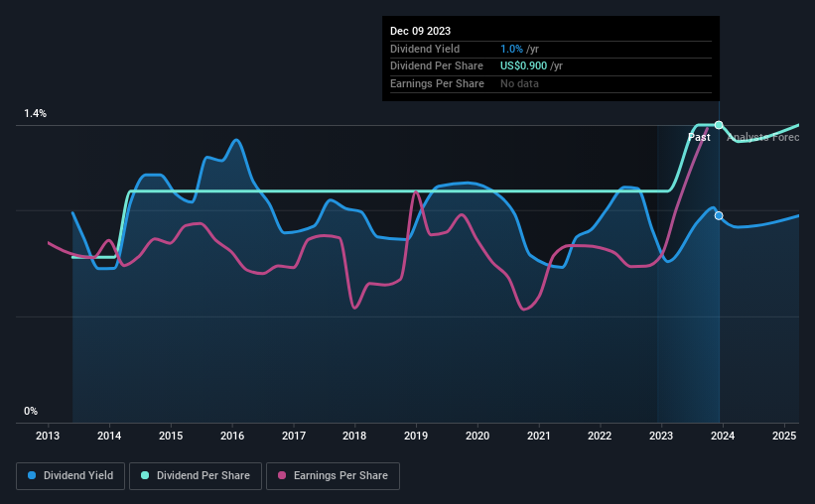The height and width of the screenshot is (504, 815).
Task: Click the 2024 x-axis label
Action: [723, 436]
